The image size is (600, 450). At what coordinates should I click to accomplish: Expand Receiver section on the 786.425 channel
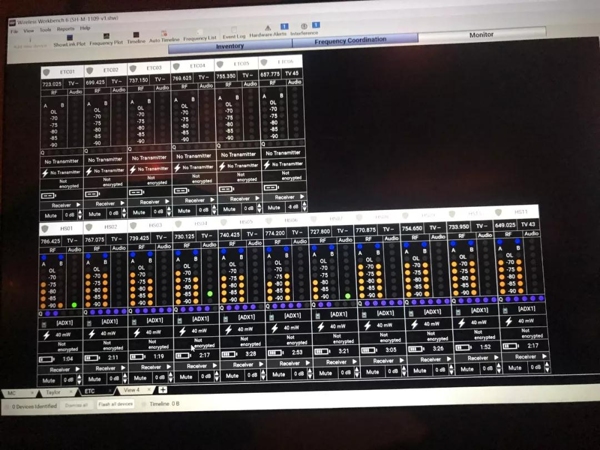[x=60, y=370]
